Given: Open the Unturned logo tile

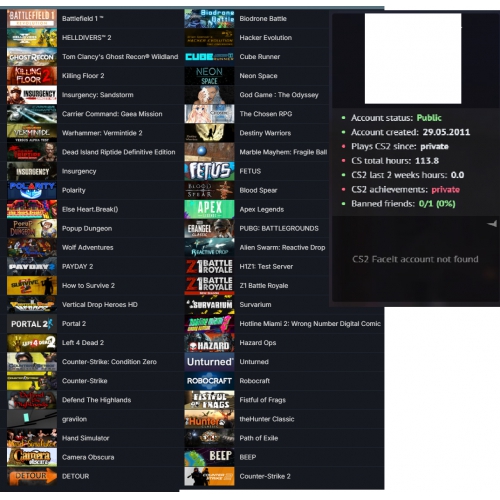Looking at the screenshot, I should pos(209,362).
